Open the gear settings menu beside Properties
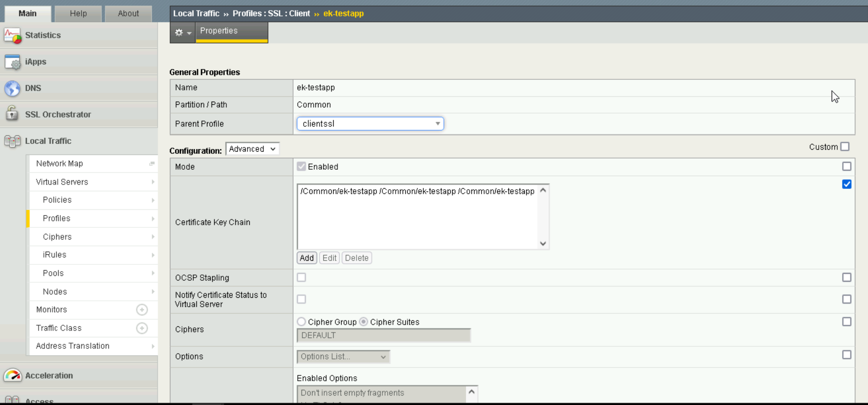This screenshot has width=868, height=405. pyautogui.click(x=182, y=33)
